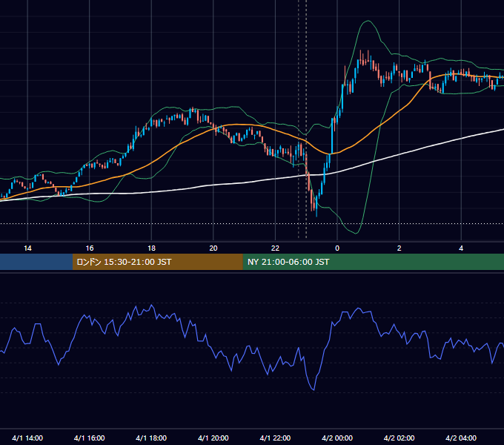504x445 pixels.
Task: Click the 16 hour label on price chart axis
Action: [x=90, y=248]
